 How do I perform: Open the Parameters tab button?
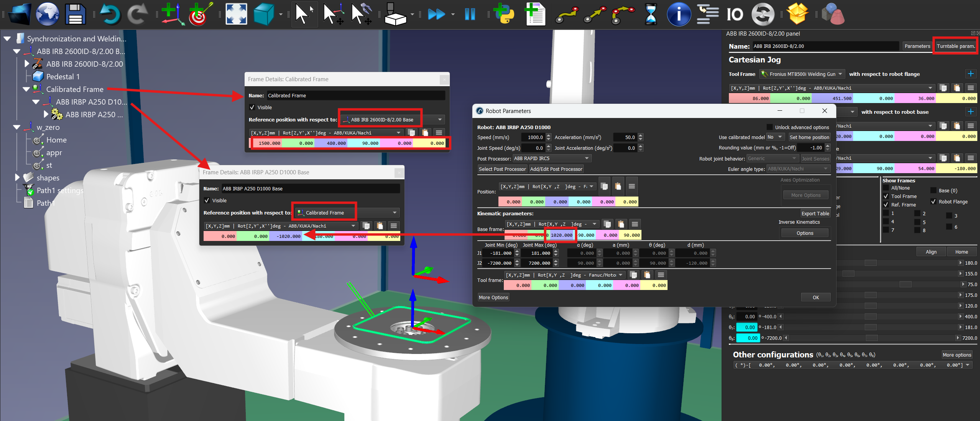[917, 46]
